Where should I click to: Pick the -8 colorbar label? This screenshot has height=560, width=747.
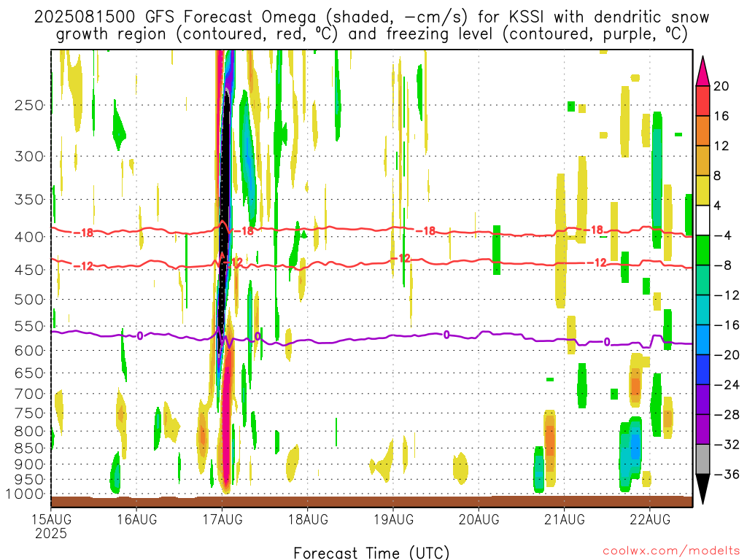(x=723, y=265)
